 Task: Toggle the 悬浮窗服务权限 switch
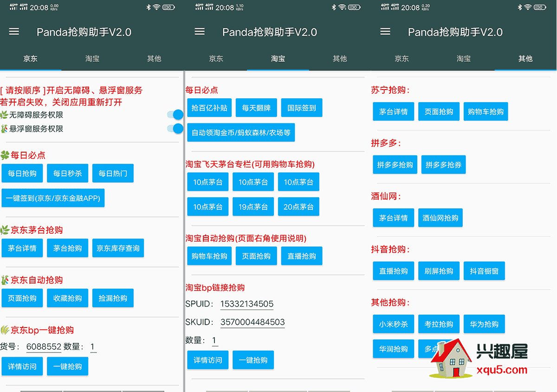[175, 129]
